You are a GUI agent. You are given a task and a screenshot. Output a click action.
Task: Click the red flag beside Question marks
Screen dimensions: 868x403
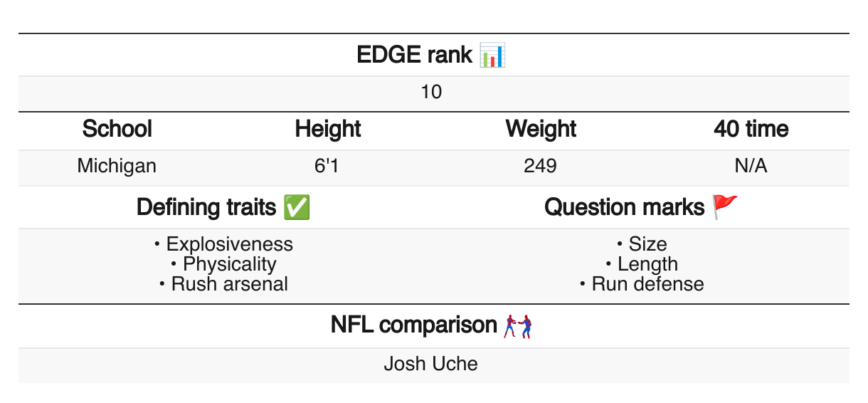pos(726,207)
